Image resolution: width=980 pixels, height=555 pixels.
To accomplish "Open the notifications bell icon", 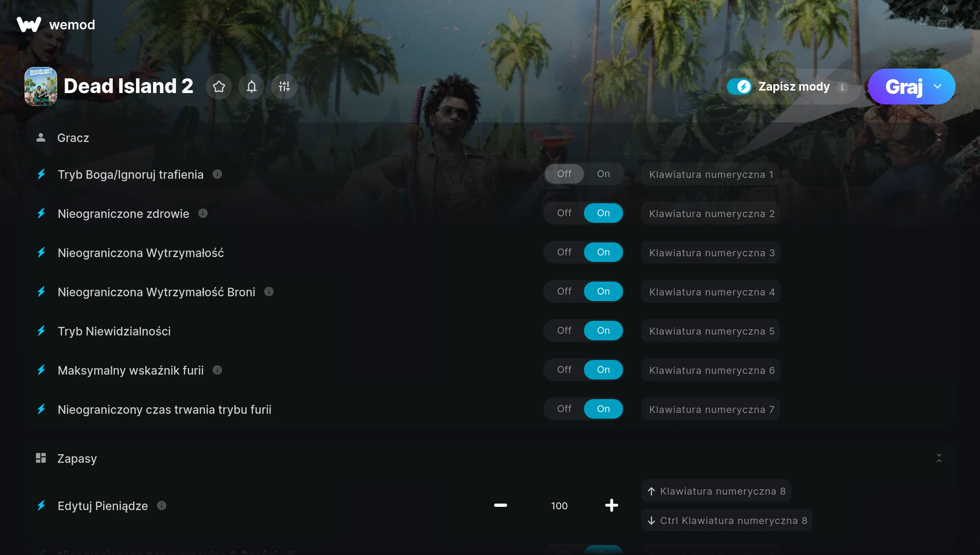I will tap(252, 87).
